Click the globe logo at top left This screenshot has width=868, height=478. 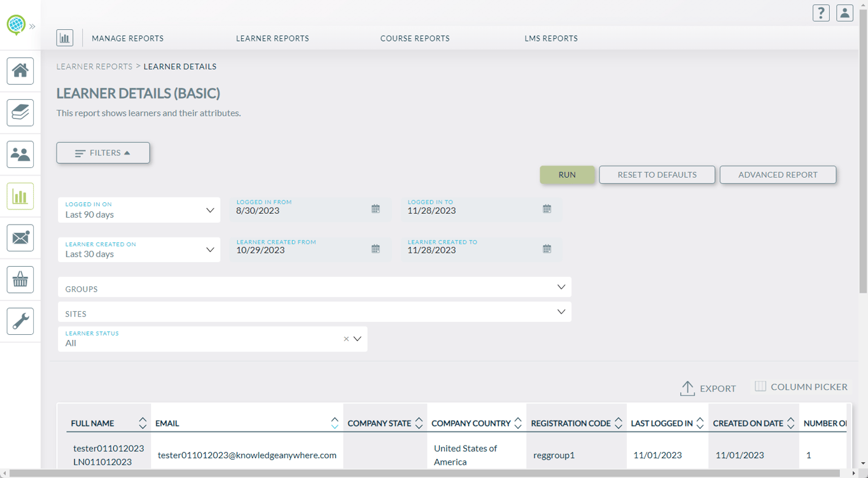[x=16, y=25]
